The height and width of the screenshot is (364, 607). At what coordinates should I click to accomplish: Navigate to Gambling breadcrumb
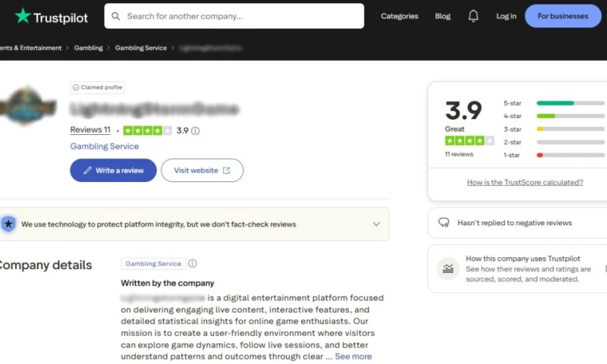click(x=88, y=48)
